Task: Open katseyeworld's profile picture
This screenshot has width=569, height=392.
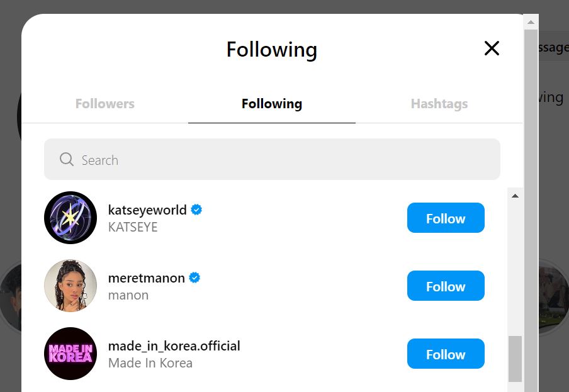Action: [x=70, y=217]
